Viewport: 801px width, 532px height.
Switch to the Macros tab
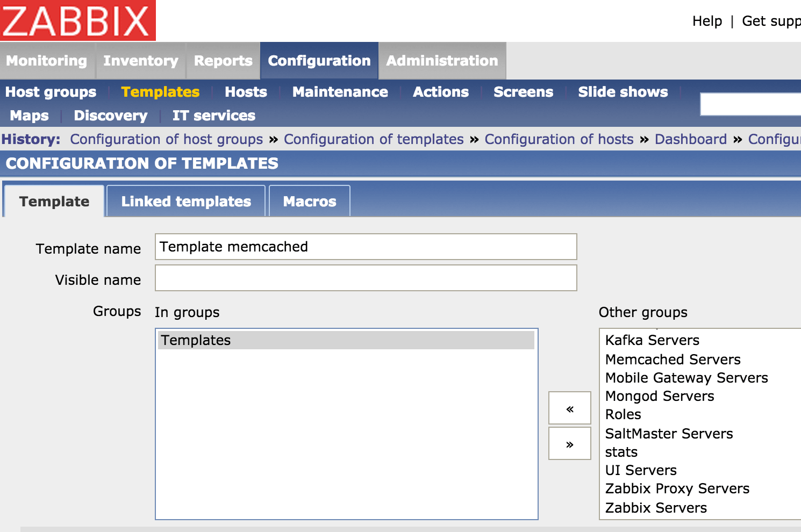(x=309, y=201)
